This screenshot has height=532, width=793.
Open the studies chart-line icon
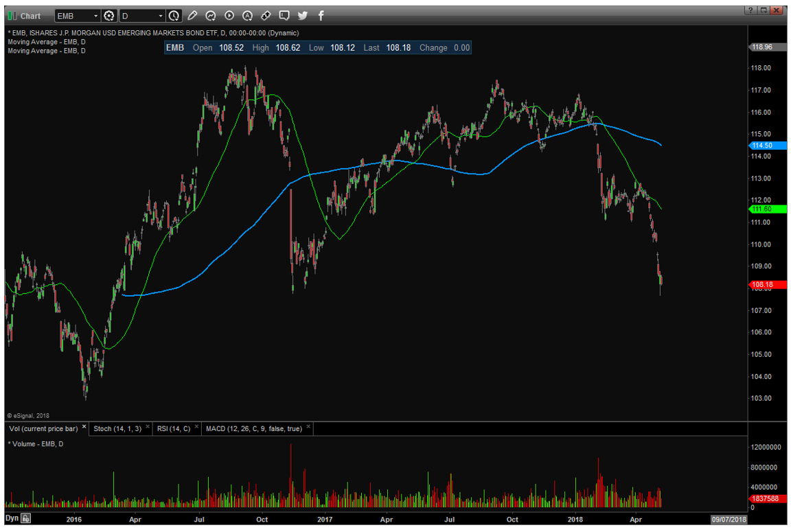coord(211,16)
